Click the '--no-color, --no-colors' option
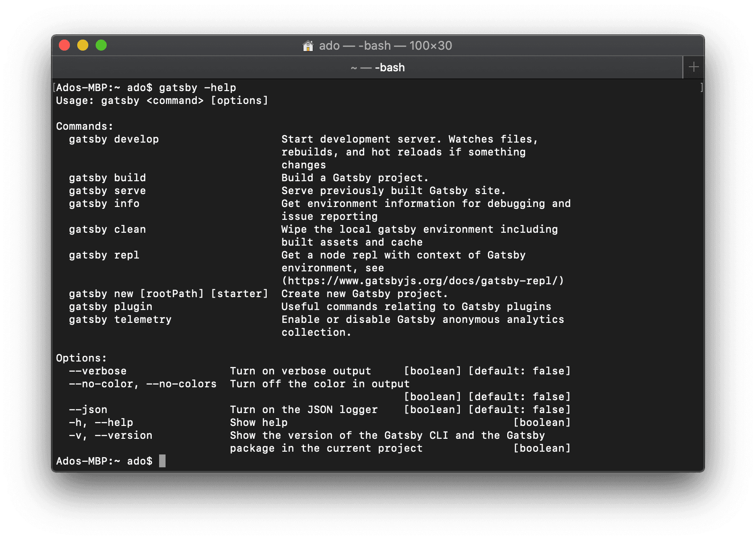This screenshot has height=540, width=756. click(x=143, y=384)
